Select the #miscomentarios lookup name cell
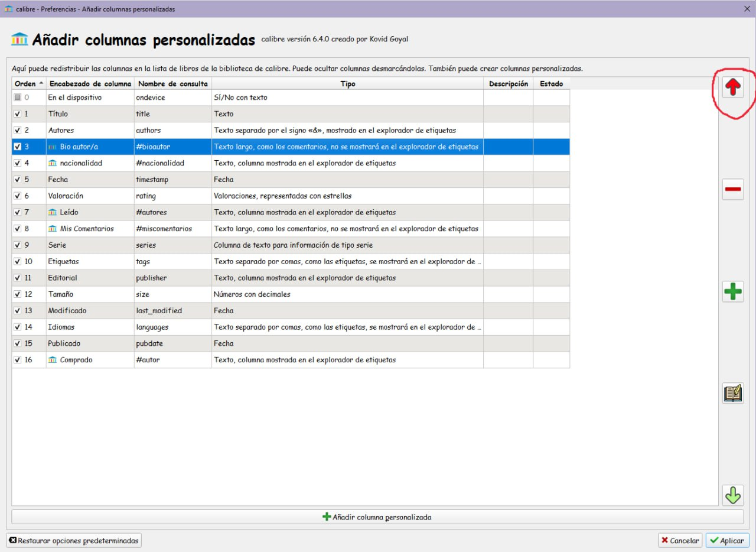756x552 pixels. (x=173, y=229)
